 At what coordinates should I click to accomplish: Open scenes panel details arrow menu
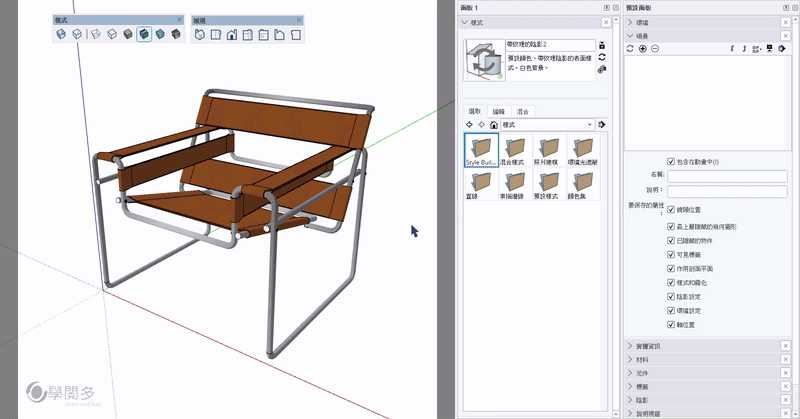tap(782, 48)
